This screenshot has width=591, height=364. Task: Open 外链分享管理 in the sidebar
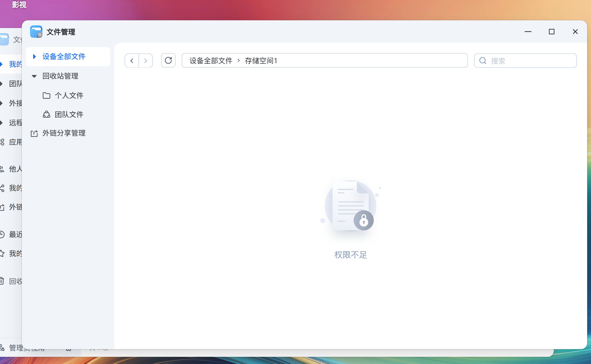[64, 133]
